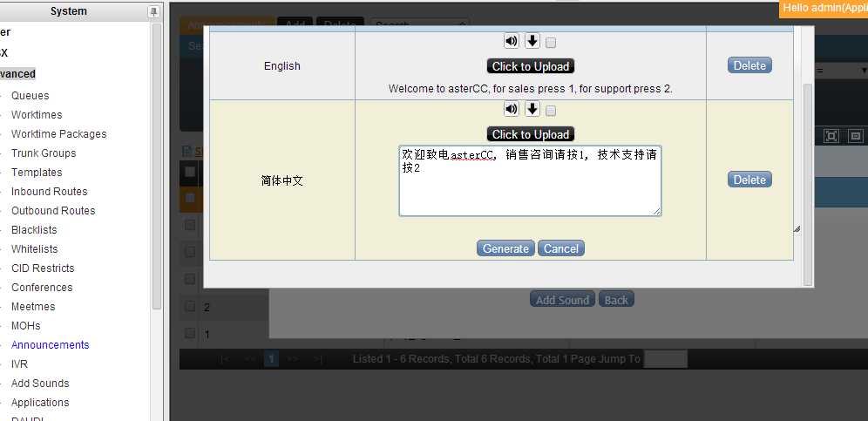Screen dimensions: 868x421
Task: Tick the checkbox in the English row
Action: click(551, 42)
